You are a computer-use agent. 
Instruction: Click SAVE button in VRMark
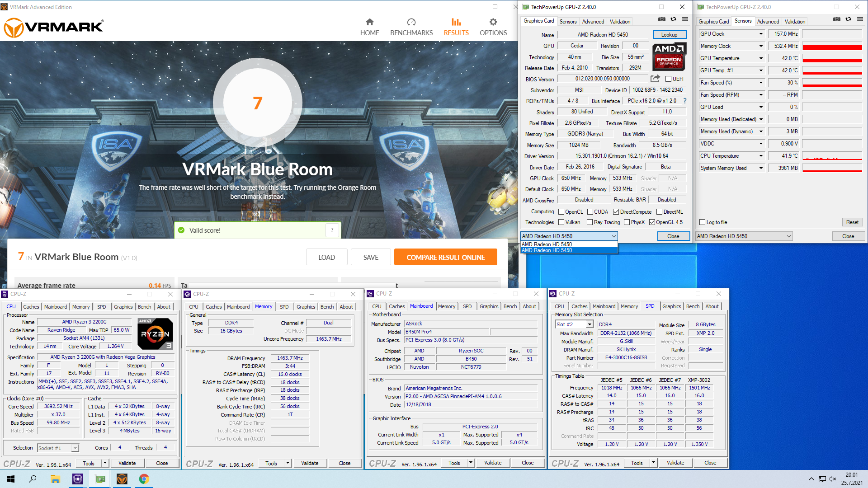click(371, 257)
